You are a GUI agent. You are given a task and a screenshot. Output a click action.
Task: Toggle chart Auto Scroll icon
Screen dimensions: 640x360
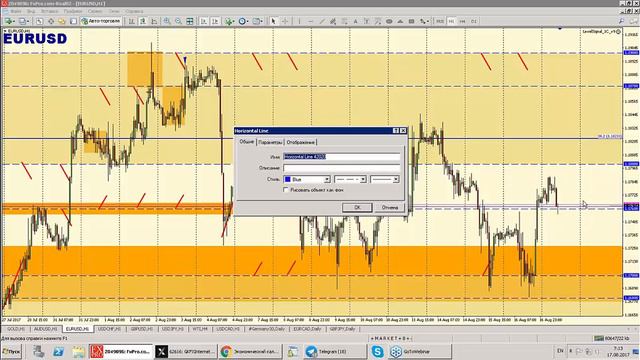coord(204,21)
